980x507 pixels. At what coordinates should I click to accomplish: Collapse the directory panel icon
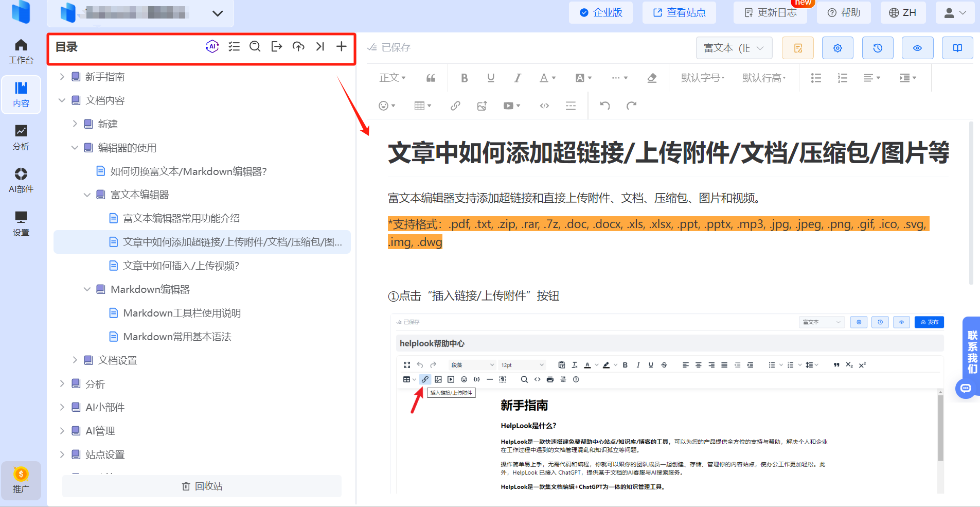point(320,47)
